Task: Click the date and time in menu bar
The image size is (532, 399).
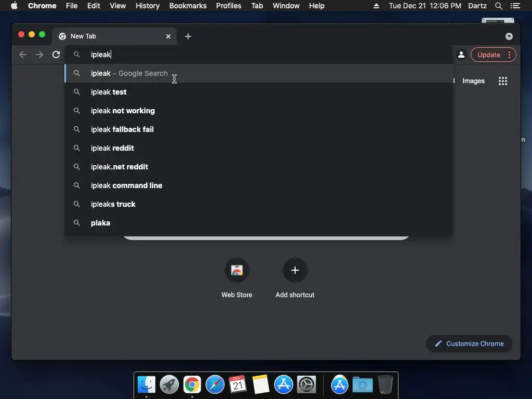Action: pyautogui.click(x=425, y=6)
